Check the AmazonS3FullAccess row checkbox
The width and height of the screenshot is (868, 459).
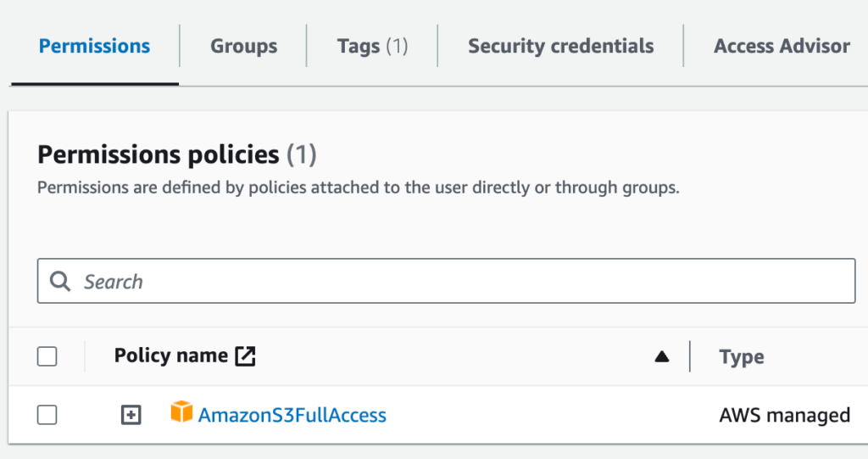[47, 415]
